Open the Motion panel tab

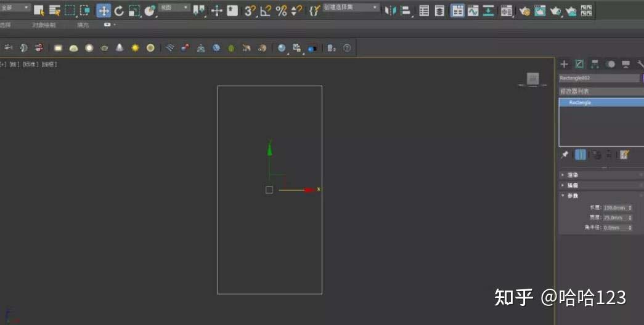(610, 64)
